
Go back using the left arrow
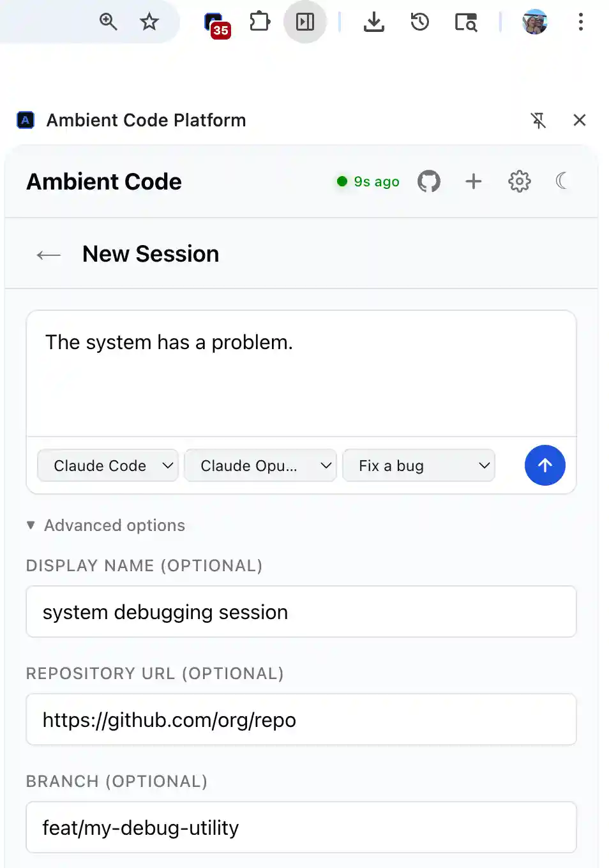pos(49,255)
